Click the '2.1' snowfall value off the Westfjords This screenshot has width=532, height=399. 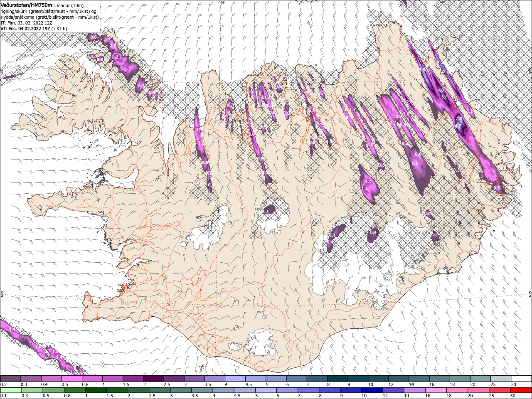pyautogui.click(x=118, y=57)
